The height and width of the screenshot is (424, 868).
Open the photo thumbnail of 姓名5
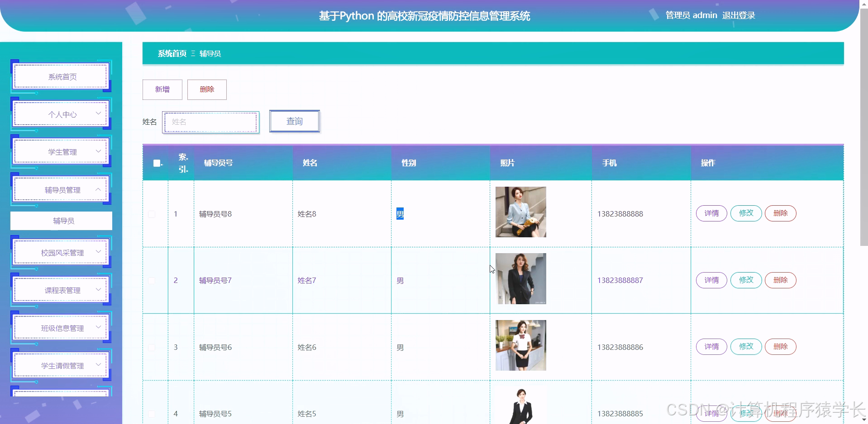(x=521, y=405)
